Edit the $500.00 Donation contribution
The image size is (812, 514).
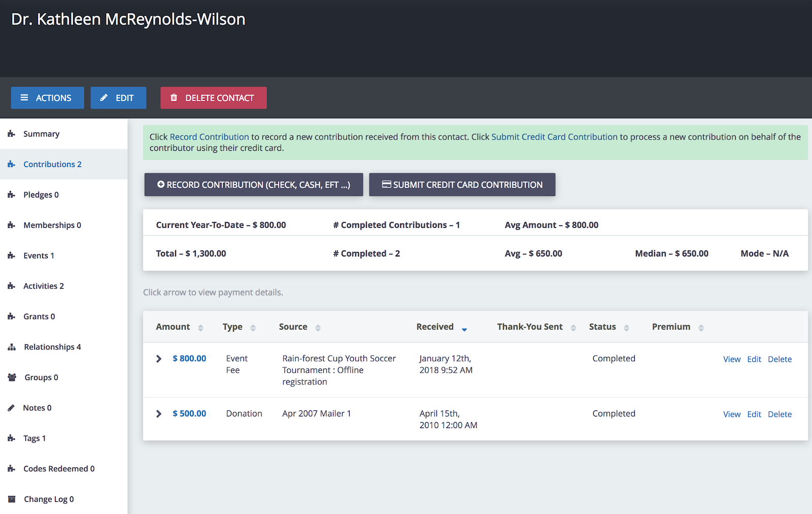754,414
